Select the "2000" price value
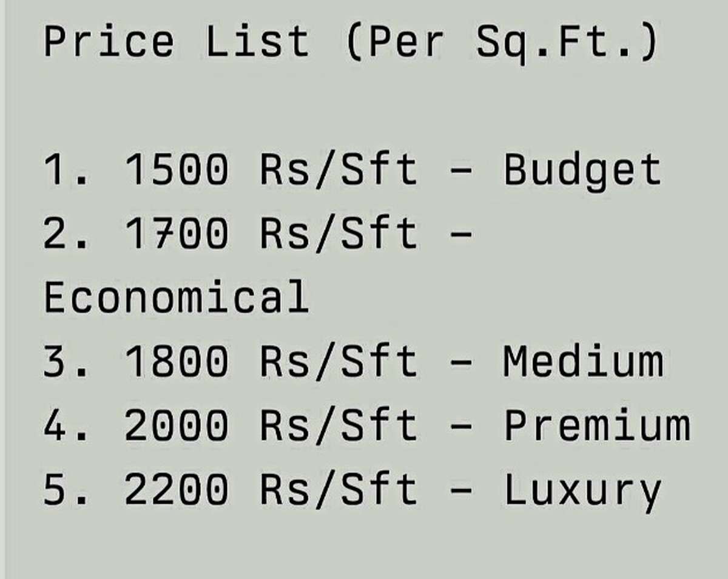 [x=177, y=425]
